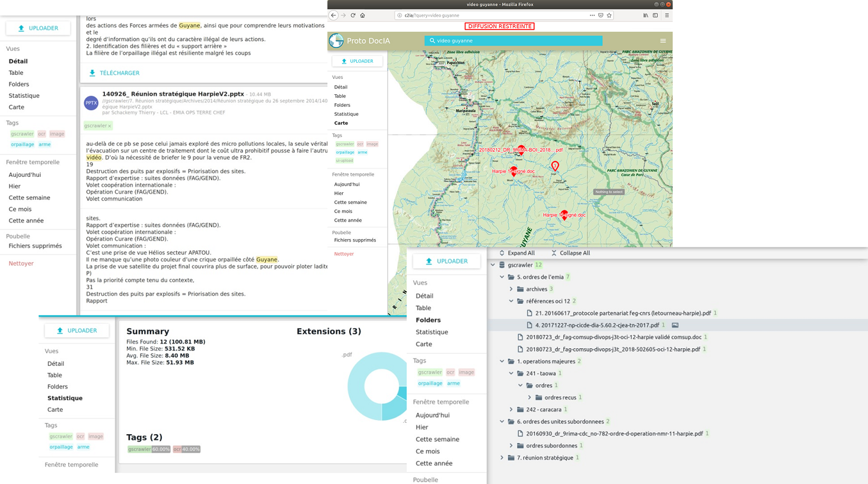The width and height of the screenshot is (868, 484).
Task: Expand the archives folder
Action: pos(511,289)
